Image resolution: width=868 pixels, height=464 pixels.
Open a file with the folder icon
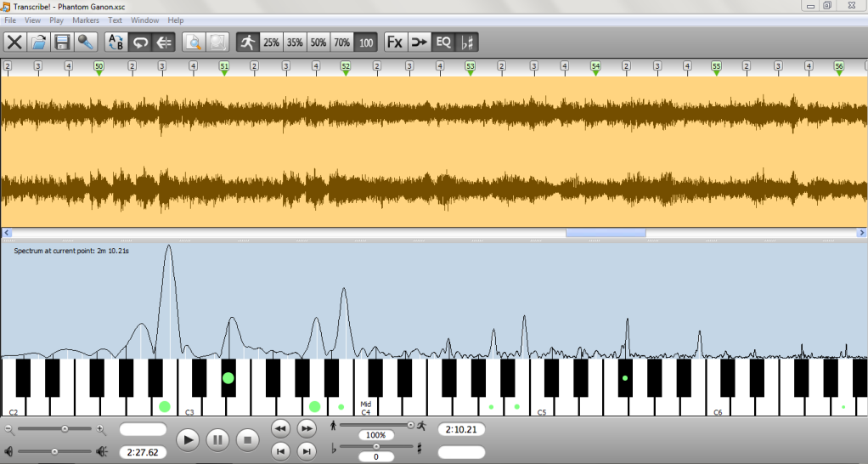(x=39, y=42)
